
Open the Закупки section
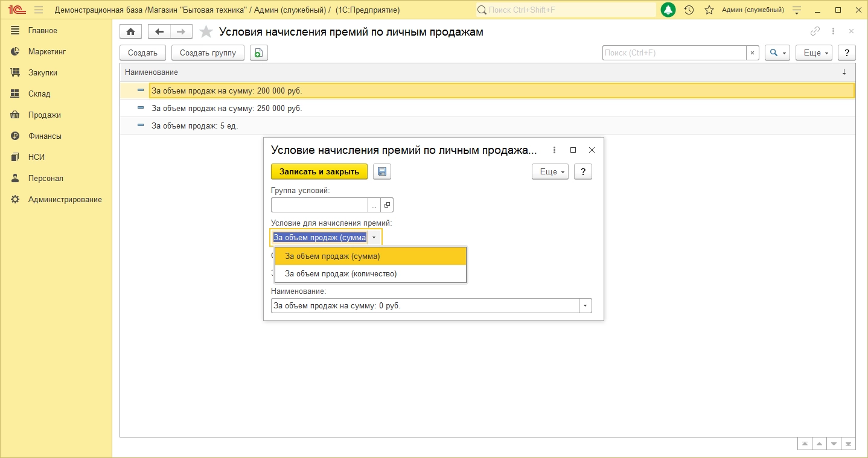point(43,73)
